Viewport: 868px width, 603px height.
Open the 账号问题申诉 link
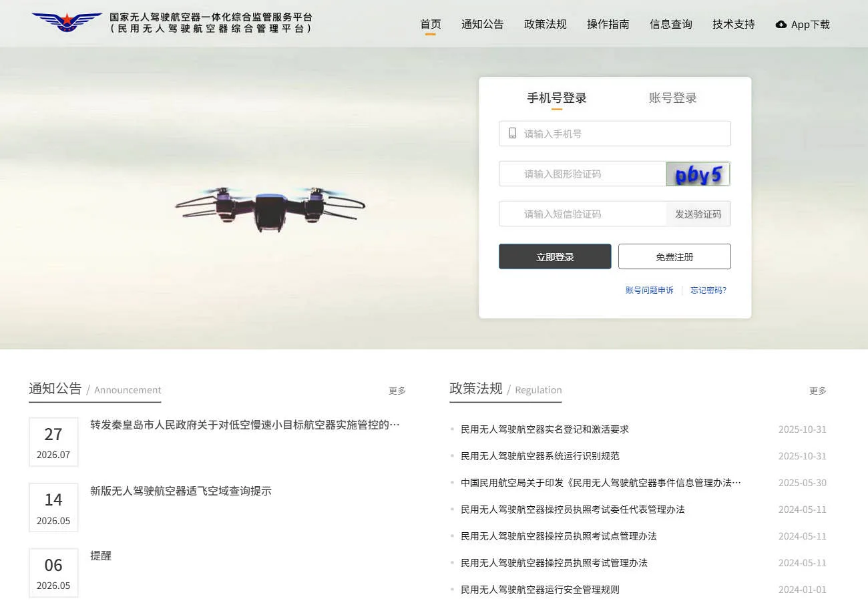pyautogui.click(x=650, y=290)
